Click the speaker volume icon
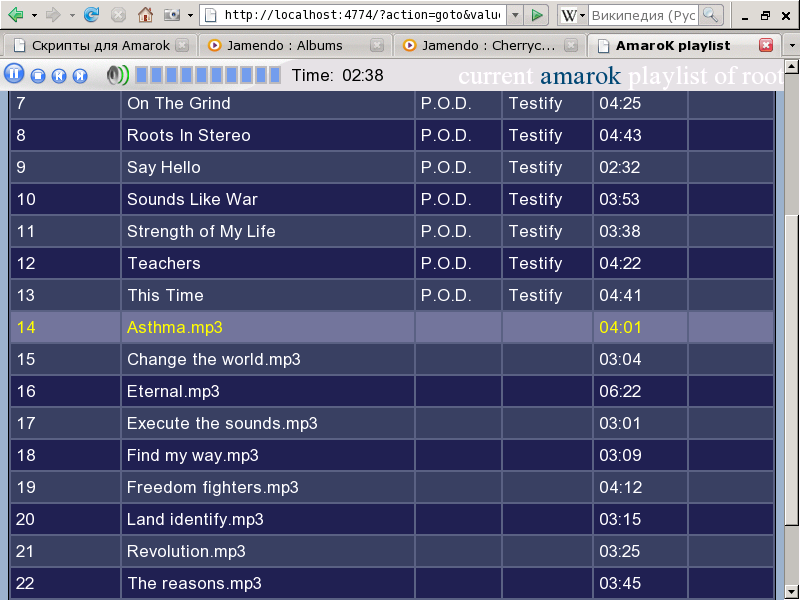This screenshot has width=800, height=600. pos(118,76)
